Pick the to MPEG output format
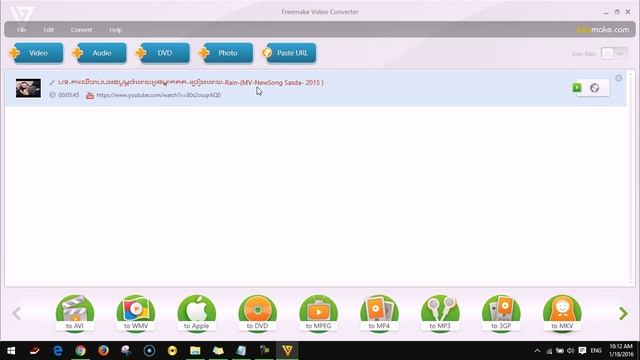Screen dimensions: 640x360 (318, 313)
